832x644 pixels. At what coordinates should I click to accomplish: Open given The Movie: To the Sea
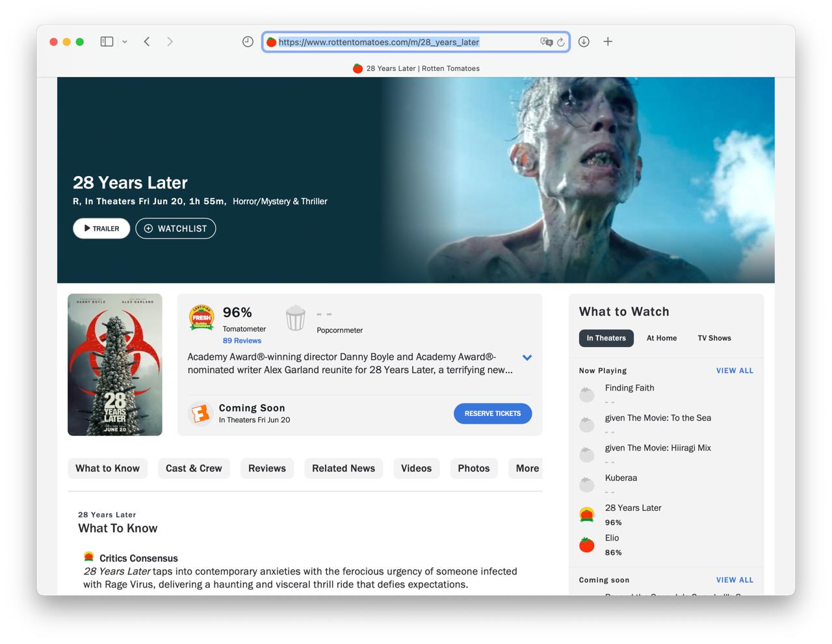coord(658,418)
